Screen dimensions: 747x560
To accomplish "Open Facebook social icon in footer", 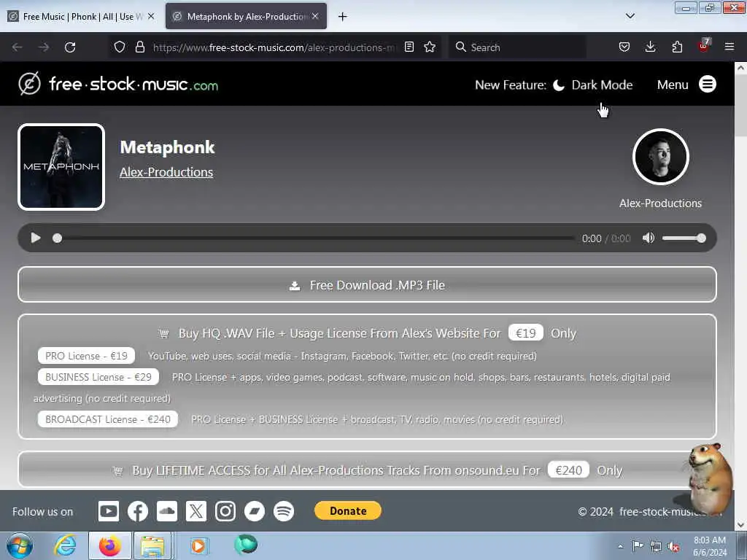I will 138,511.
